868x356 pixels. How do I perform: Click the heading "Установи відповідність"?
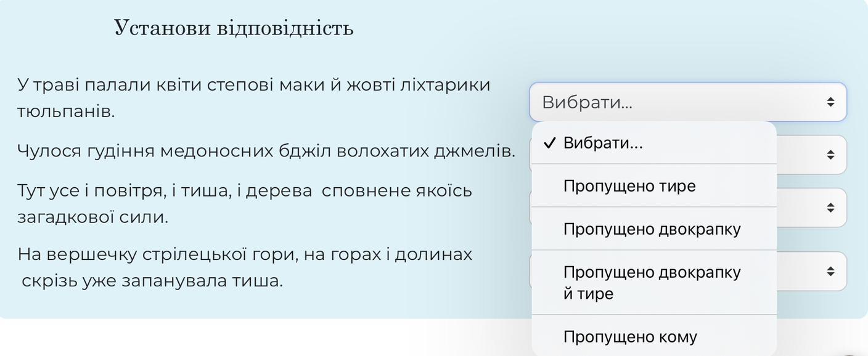pos(234,28)
